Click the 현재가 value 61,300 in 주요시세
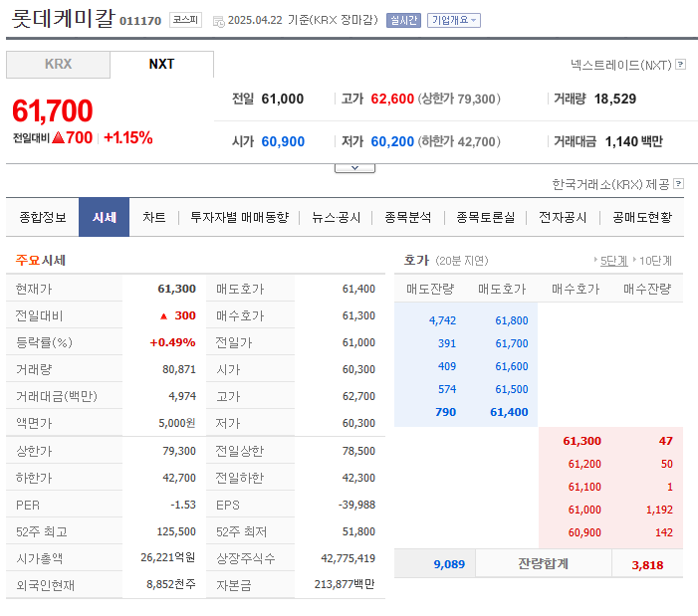Screen dimensions: 698x616 click(176, 290)
